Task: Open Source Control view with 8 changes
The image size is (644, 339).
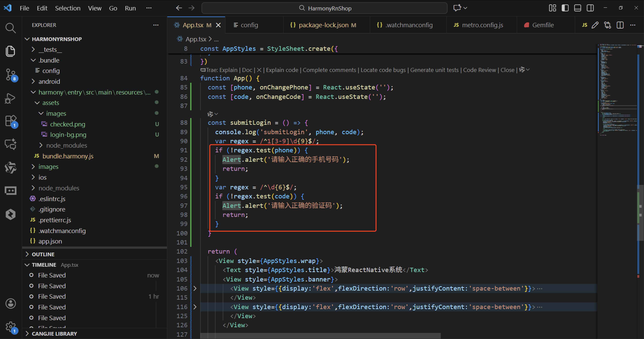Action: (x=11, y=74)
